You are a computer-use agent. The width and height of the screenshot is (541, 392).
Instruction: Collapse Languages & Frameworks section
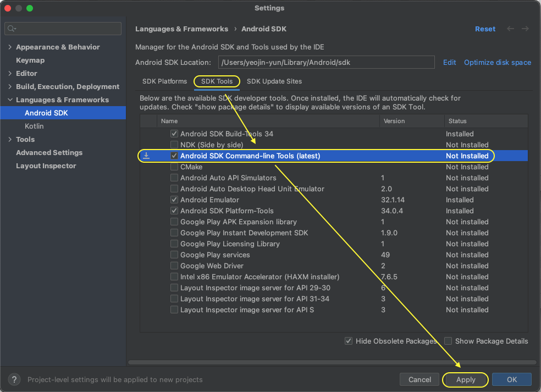pos(10,100)
